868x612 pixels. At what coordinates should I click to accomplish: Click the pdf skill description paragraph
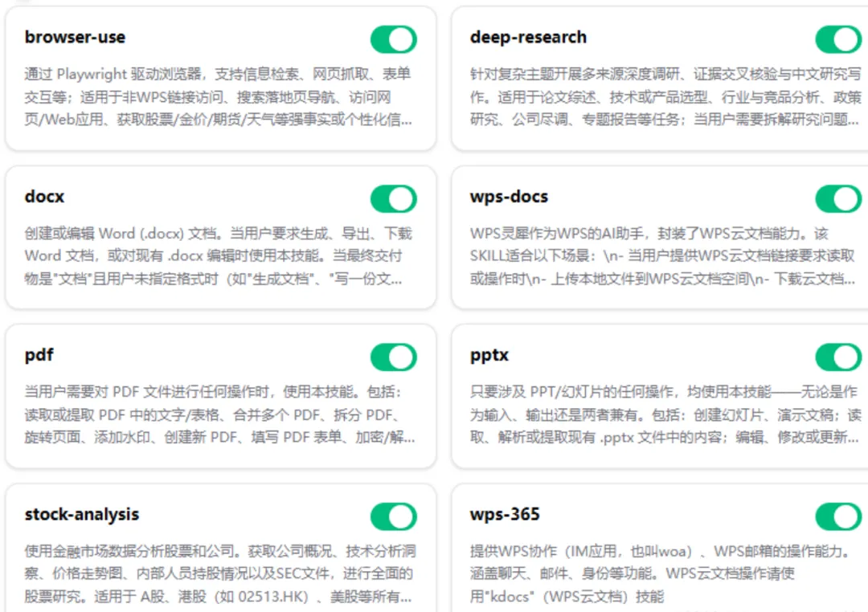pyautogui.click(x=219, y=414)
